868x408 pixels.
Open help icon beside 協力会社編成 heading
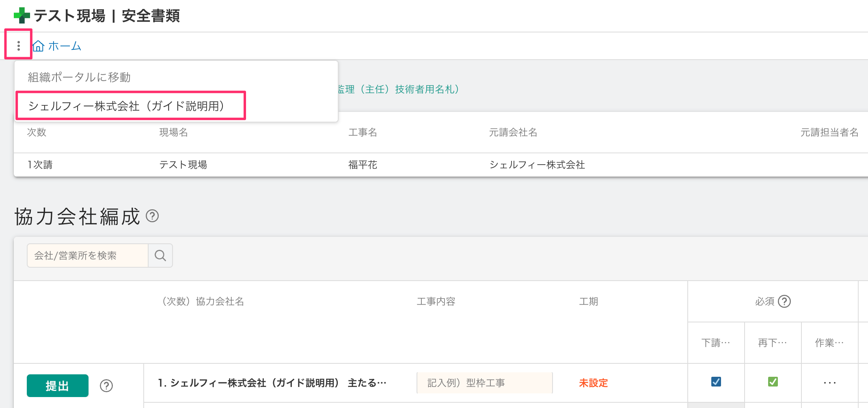(x=152, y=216)
